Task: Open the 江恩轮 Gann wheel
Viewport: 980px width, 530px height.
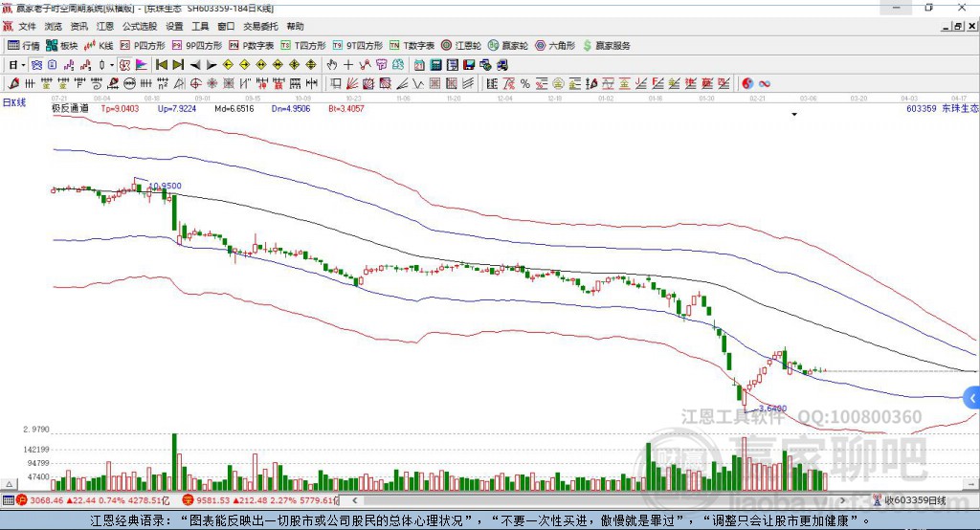Action: pyautogui.click(x=461, y=46)
